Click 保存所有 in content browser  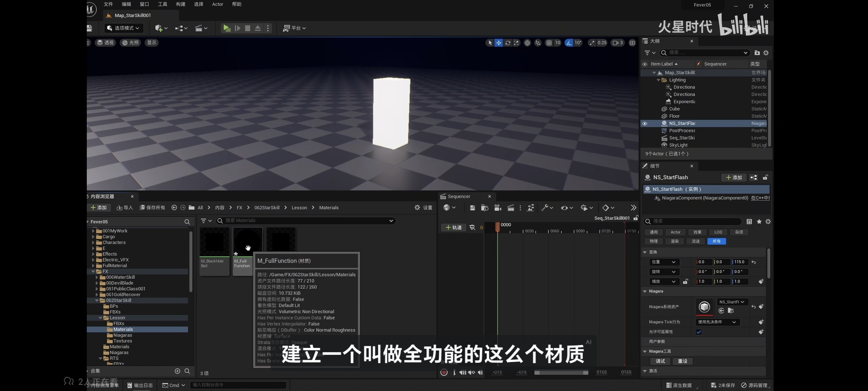click(x=153, y=207)
